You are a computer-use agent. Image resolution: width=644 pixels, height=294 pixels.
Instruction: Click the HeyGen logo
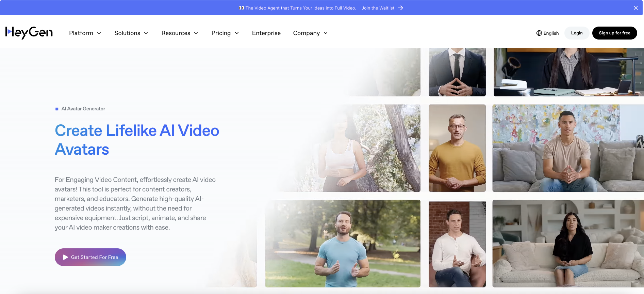pos(29,33)
